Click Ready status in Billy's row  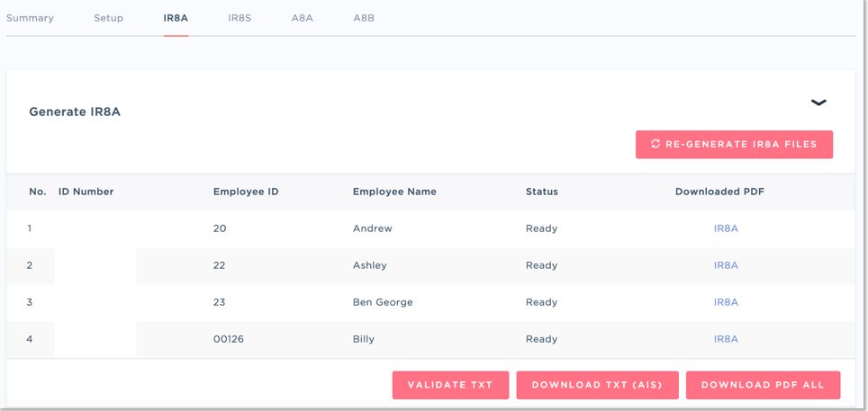[541, 339]
